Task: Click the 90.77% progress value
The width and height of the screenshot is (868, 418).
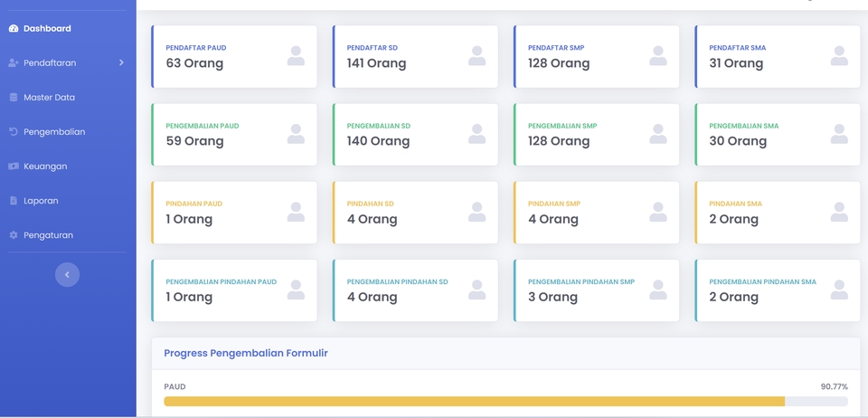Action: [834, 386]
